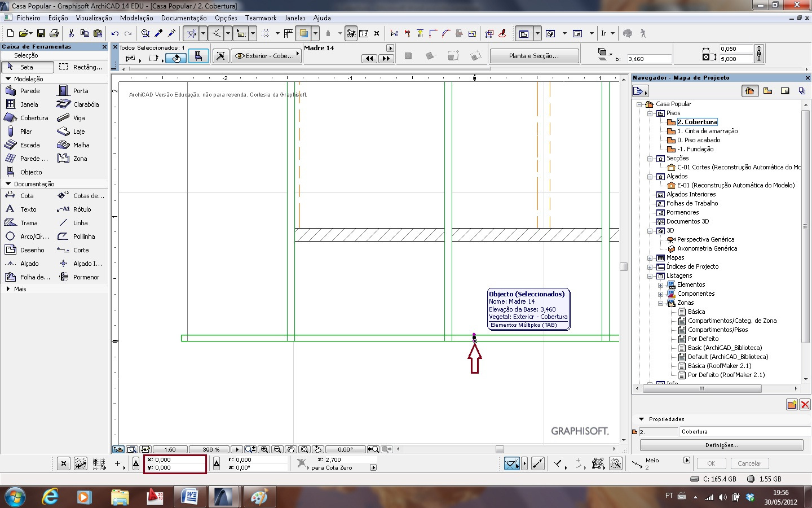Collapse the Pisos tree node
The image size is (812, 508).
point(650,113)
